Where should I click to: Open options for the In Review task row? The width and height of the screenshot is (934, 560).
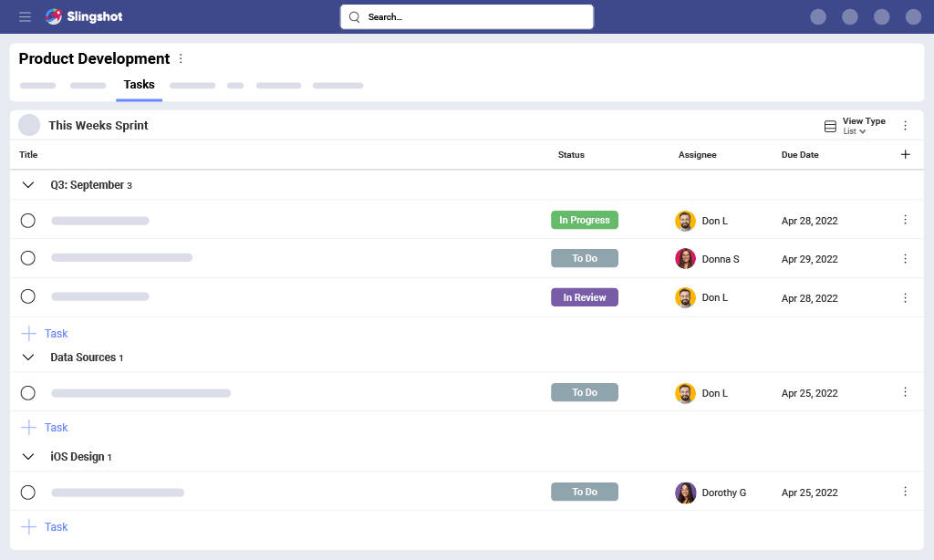906,297
